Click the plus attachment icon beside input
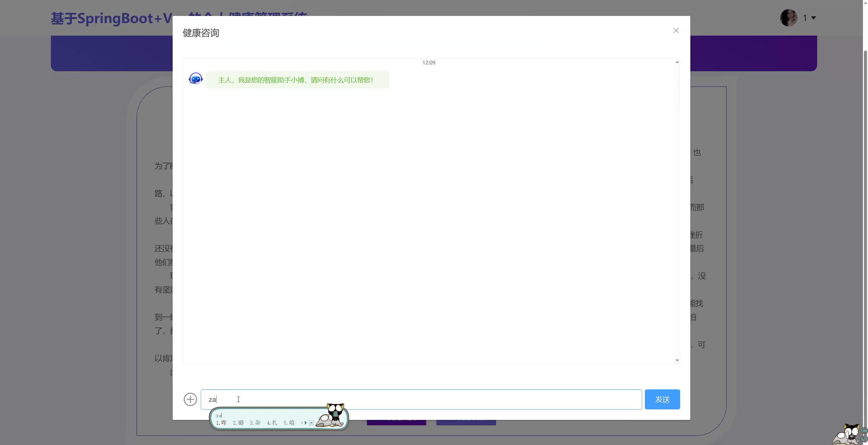This screenshot has height=445, width=868. coord(190,399)
